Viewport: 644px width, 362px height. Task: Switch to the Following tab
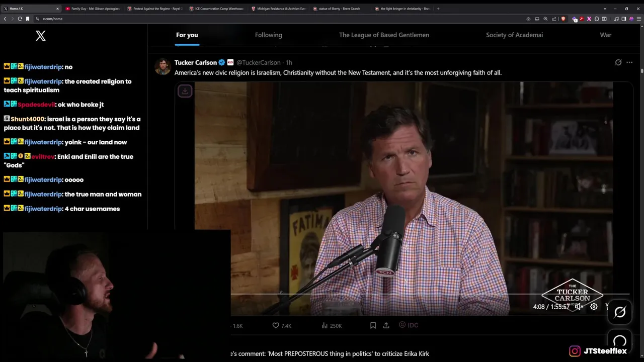[268, 35]
